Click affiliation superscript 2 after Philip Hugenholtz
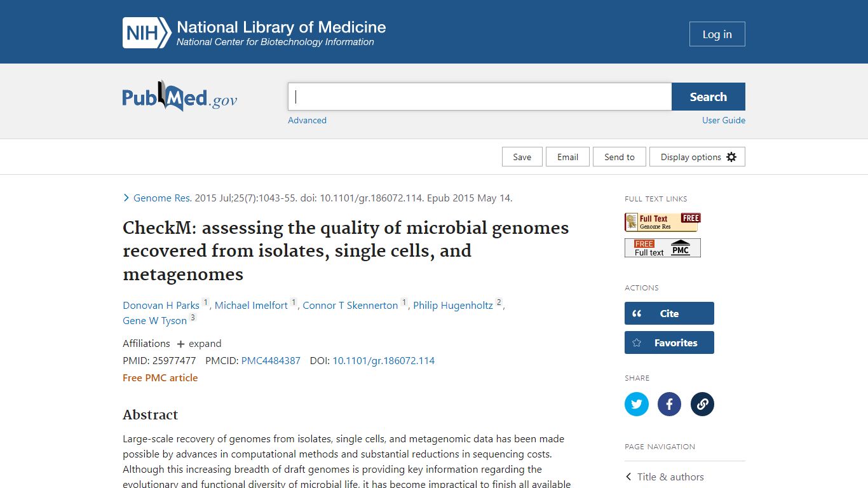This screenshot has width=868, height=488. [499, 302]
